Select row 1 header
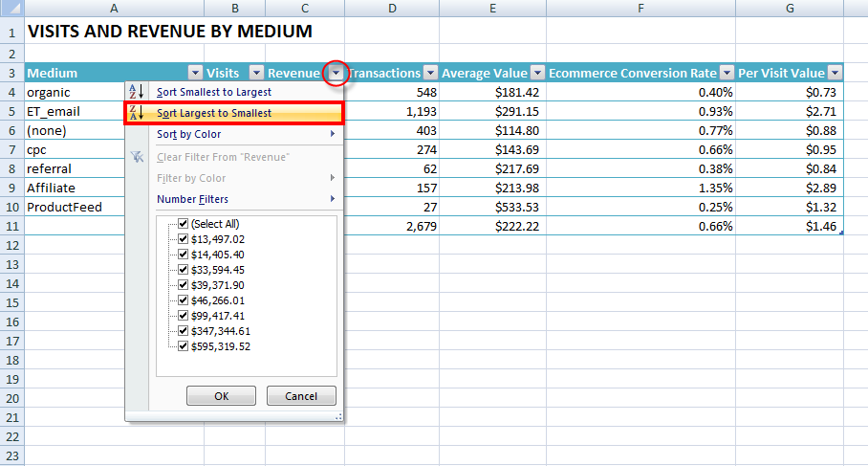This screenshot has width=868, height=466. (x=11, y=32)
